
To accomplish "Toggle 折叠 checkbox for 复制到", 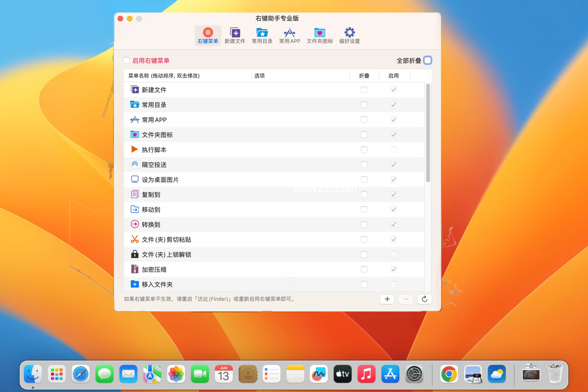I will 364,194.
